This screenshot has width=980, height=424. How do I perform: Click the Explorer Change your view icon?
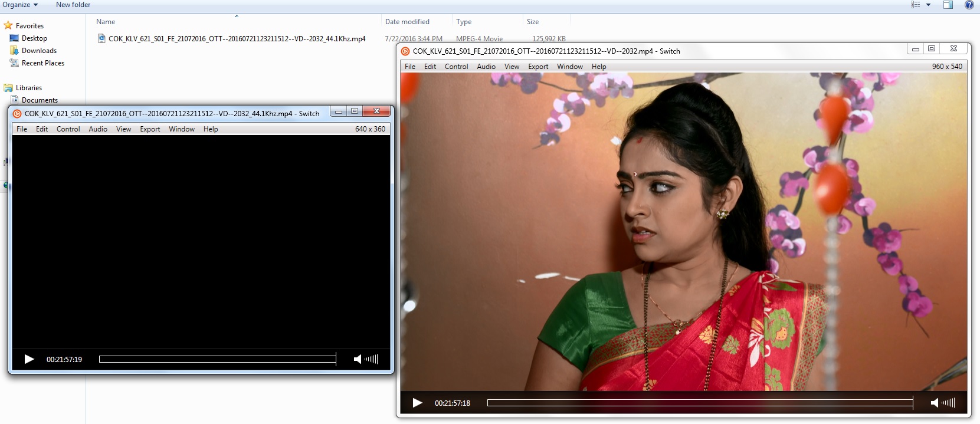point(916,5)
